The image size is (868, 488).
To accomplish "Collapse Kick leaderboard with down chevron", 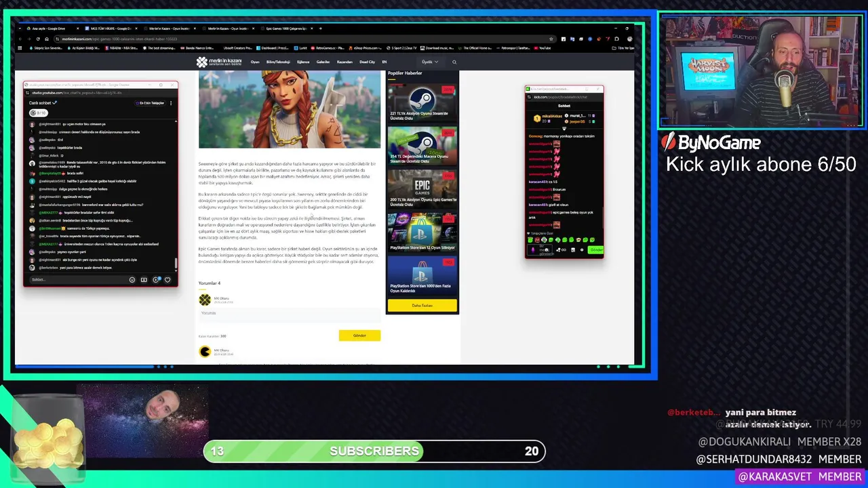I will click(x=564, y=128).
